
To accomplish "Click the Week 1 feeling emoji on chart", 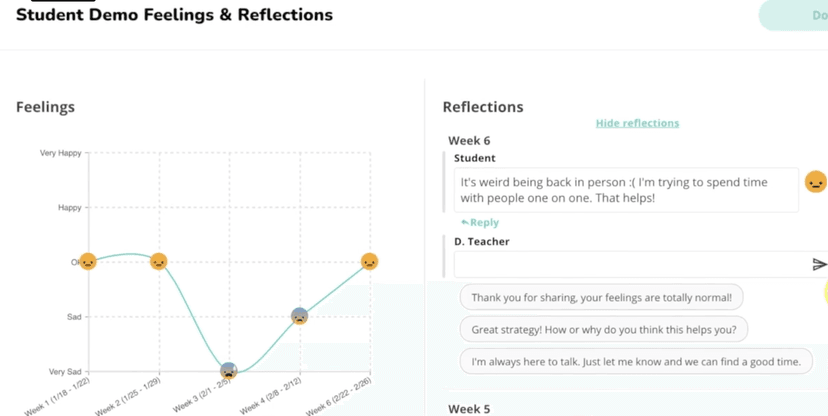I will [88, 262].
